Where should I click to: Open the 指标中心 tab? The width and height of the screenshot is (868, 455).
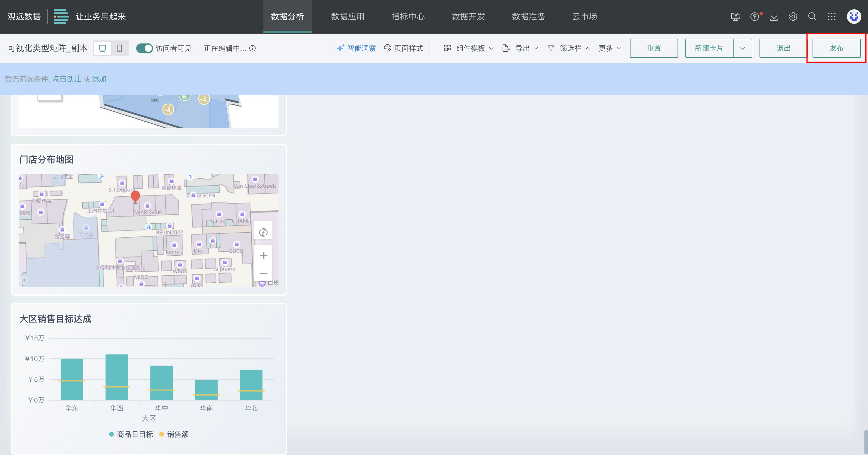[x=408, y=17]
